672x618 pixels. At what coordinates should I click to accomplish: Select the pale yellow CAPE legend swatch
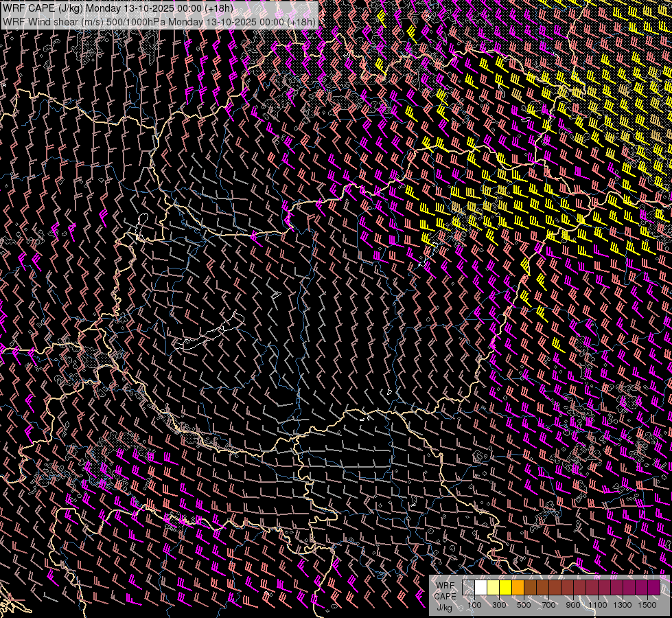(493, 588)
